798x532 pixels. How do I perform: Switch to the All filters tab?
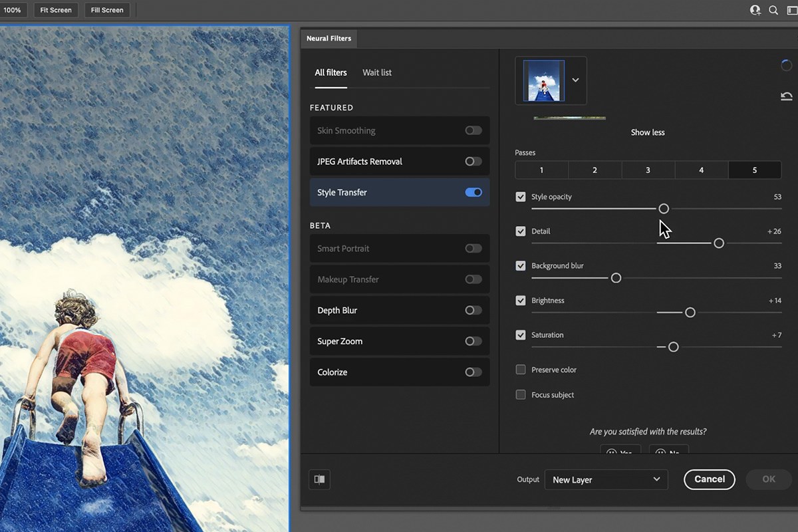click(x=331, y=72)
